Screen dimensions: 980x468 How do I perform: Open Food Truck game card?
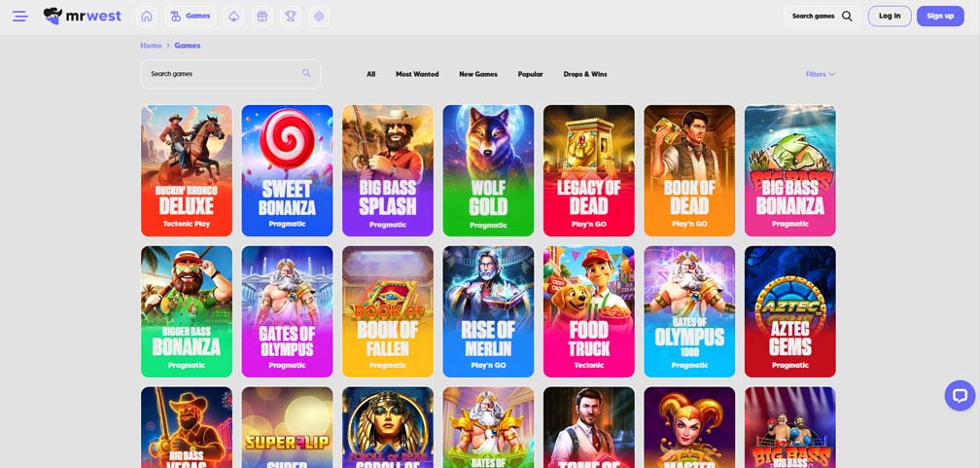[589, 311]
